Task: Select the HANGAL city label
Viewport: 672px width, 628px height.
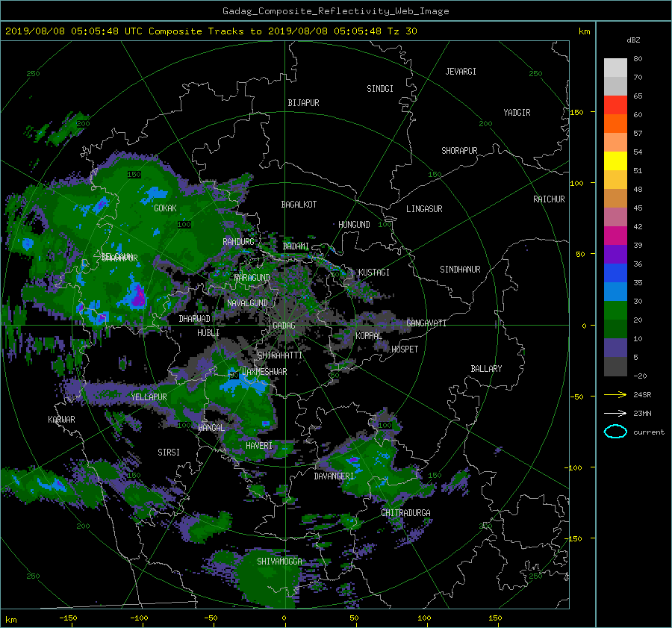Action: point(211,428)
